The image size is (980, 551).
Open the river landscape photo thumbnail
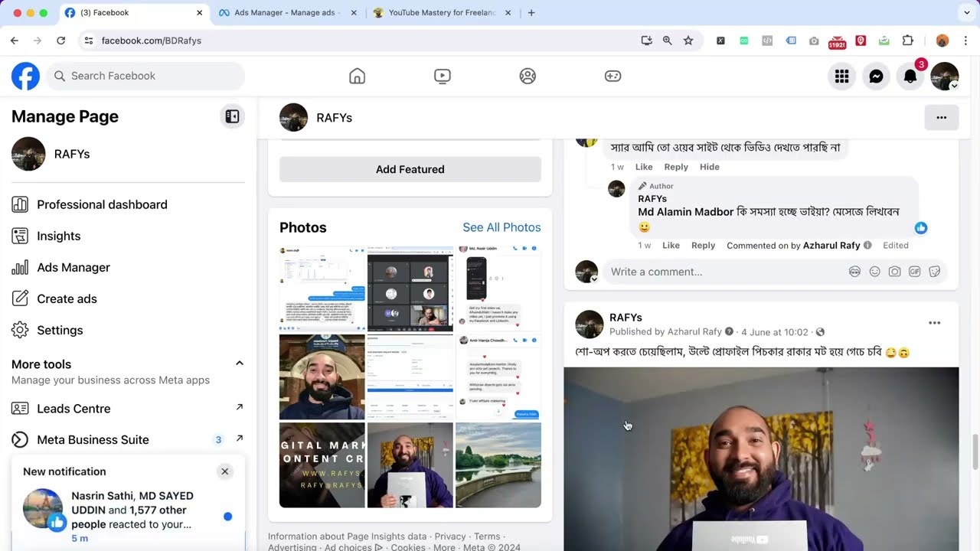(x=498, y=465)
